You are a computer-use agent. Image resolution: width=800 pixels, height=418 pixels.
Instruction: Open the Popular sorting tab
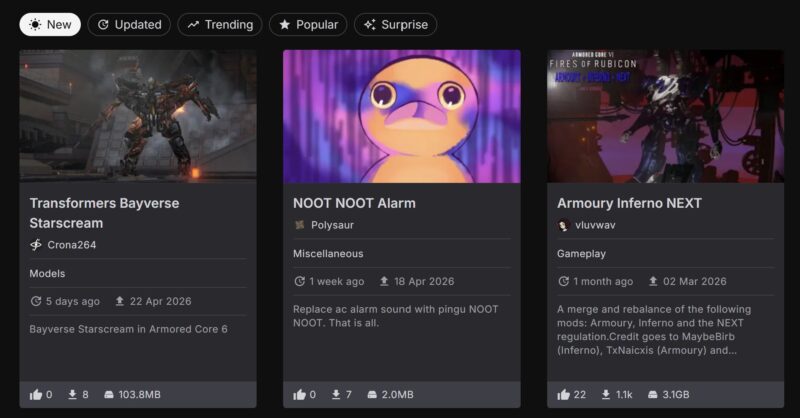pyautogui.click(x=308, y=24)
